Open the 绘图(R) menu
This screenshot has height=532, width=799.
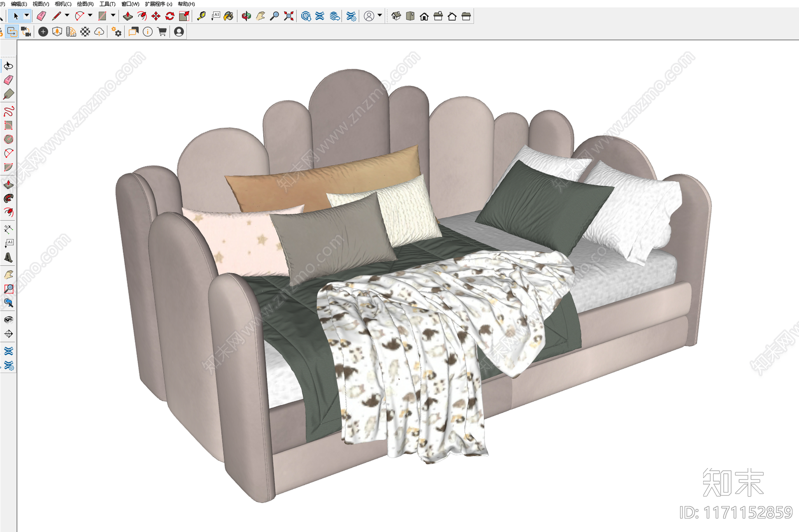[85, 4]
